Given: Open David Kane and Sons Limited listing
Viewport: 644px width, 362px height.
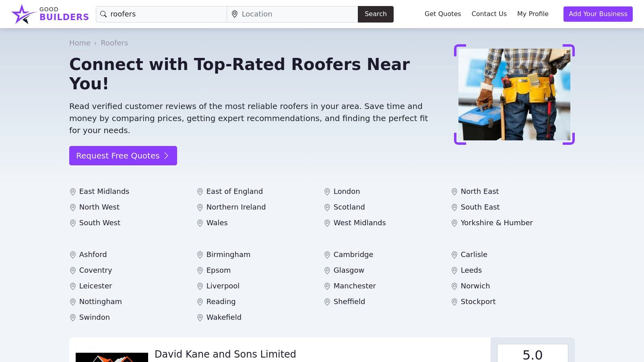Looking at the screenshot, I should (225, 354).
